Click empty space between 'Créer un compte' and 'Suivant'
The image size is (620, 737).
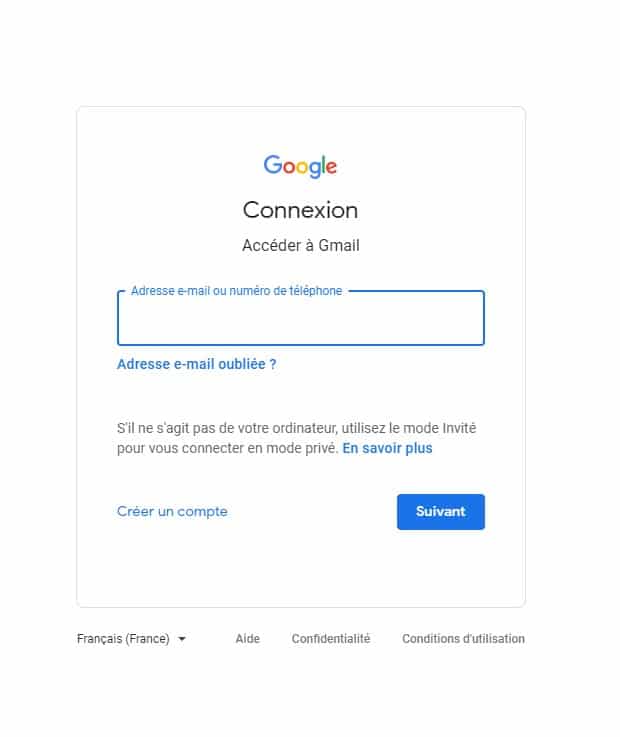[x=310, y=511]
